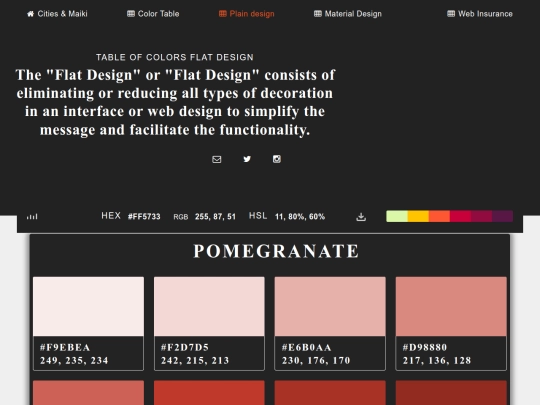Viewport: 540px width, 405px height.
Task: Click the RGB text 242, 215, 213
Action: coord(195,360)
